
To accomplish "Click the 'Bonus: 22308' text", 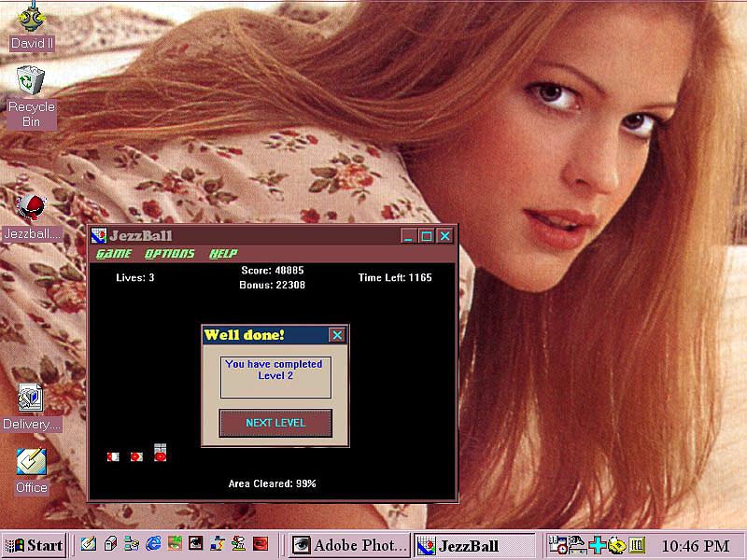I will point(272,285).
